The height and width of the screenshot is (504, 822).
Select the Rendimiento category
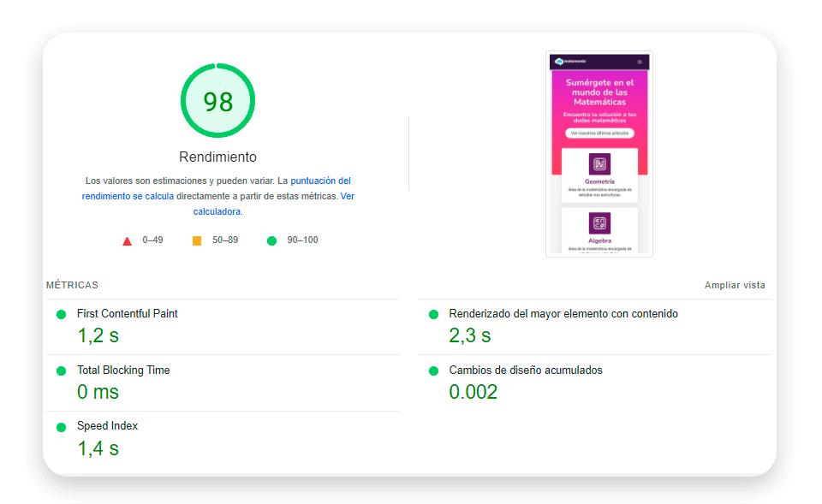pos(217,157)
